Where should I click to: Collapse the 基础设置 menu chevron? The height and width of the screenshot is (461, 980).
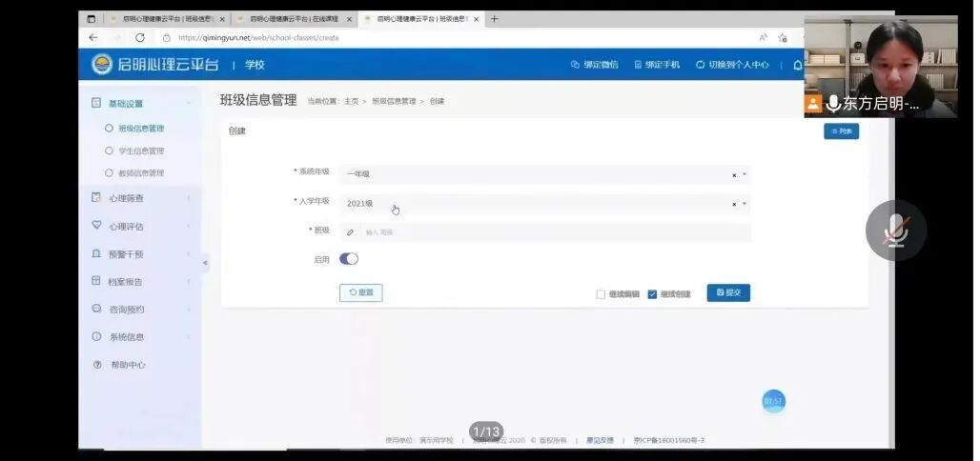[188, 103]
